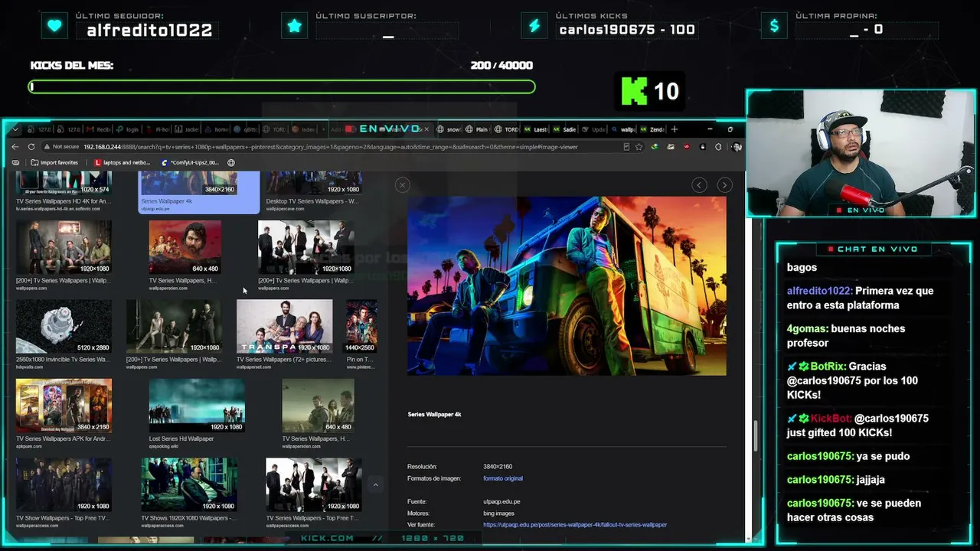Click the green Kick K logo
This screenshot has width=980, height=551.
click(634, 91)
